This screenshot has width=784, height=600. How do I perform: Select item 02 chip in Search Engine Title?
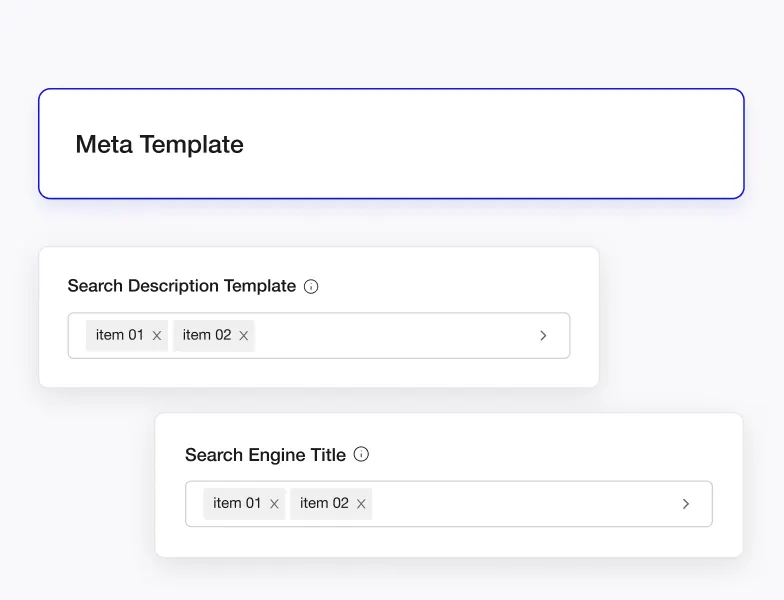[x=324, y=503]
